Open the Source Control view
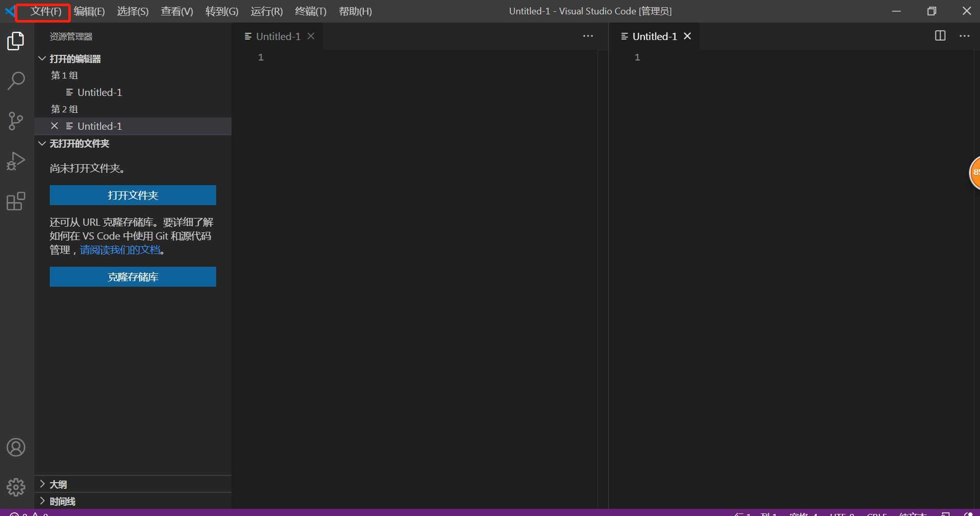 16,121
